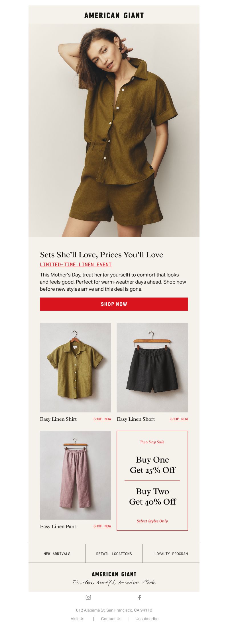Click Shop Now beside Easy Linen Pant

pyautogui.click(x=102, y=526)
